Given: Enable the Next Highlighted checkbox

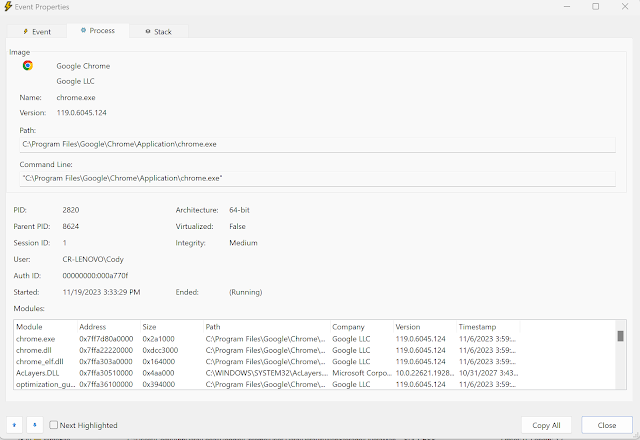Looking at the screenshot, I should pos(53,425).
